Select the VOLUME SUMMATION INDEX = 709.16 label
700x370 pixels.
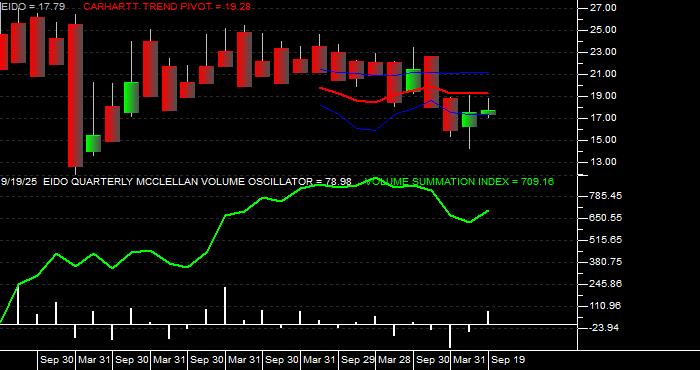pos(459,182)
